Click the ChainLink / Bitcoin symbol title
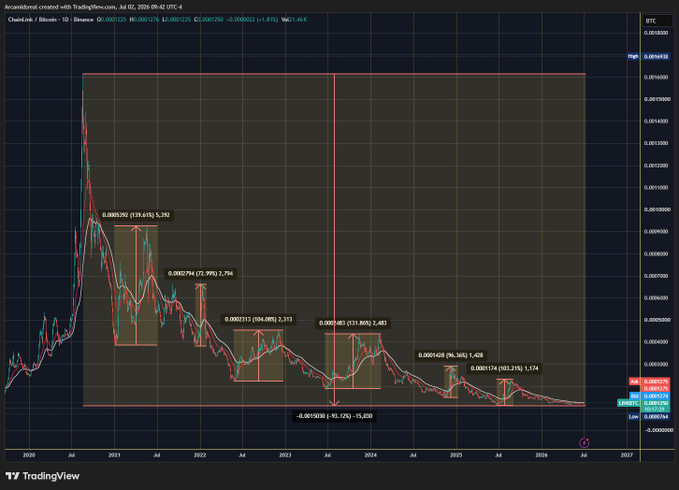This screenshot has width=679, height=490. (32, 19)
